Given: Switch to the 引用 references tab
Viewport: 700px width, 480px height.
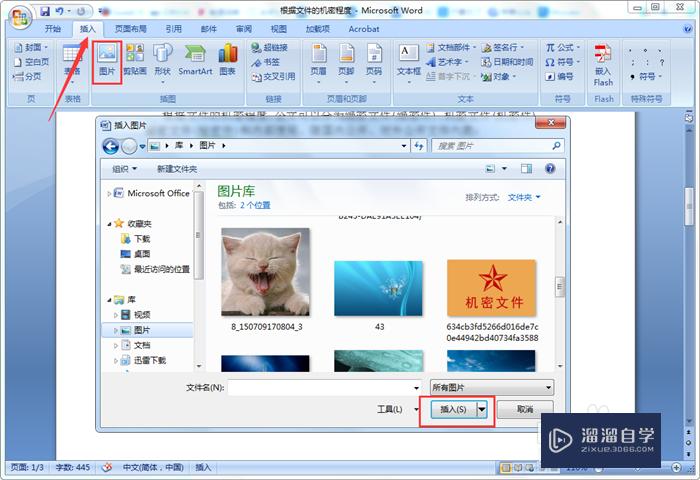Looking at the screenshot, I should pyautogui.click(x=174, y=29).
